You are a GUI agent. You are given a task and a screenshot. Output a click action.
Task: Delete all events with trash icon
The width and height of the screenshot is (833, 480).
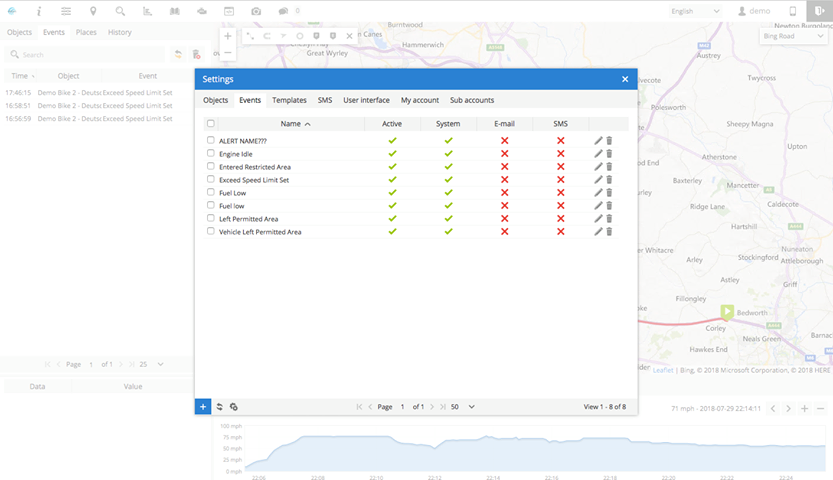tap(196, 55)
